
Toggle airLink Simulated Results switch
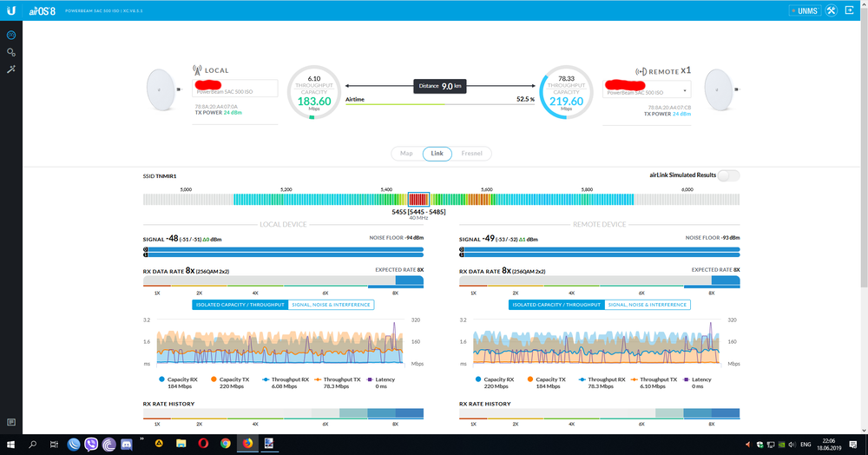729,175
